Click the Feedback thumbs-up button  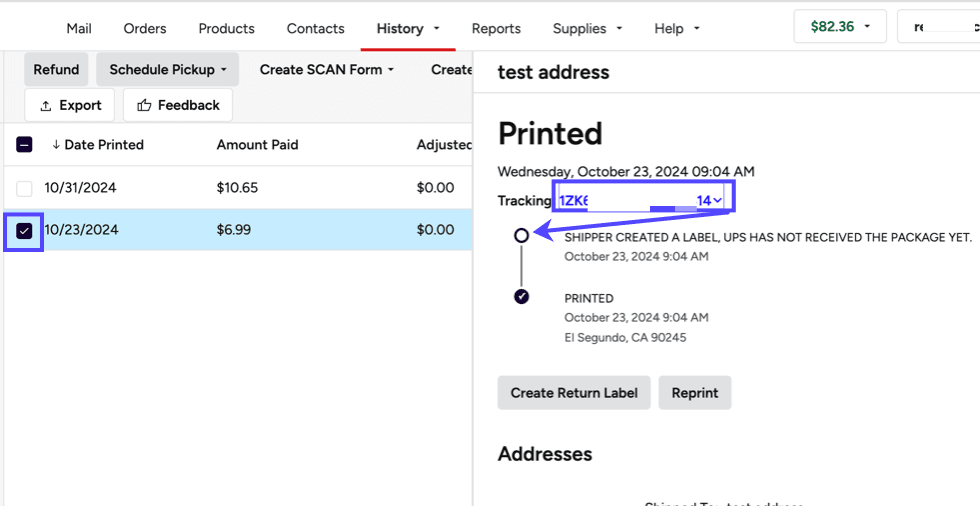178,105
